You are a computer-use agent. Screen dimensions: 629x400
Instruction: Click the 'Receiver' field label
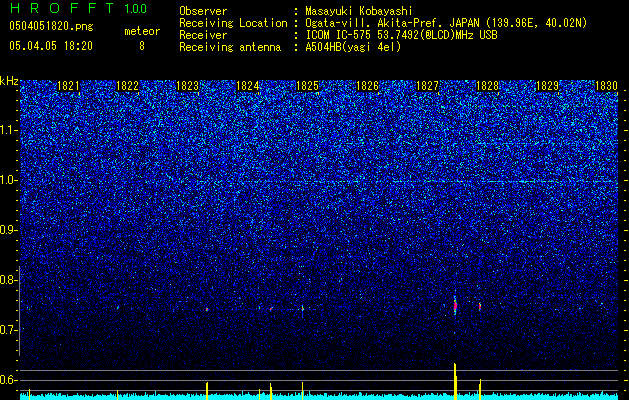point(203,35)
